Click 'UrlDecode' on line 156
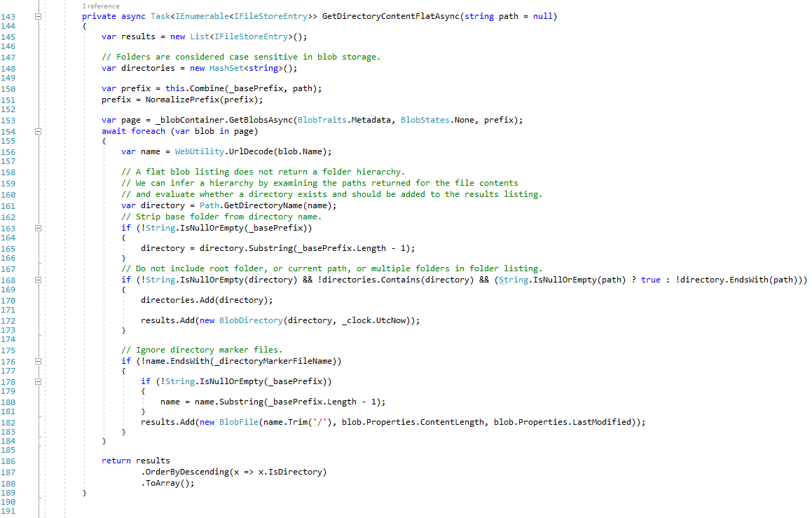 [251, 152]
